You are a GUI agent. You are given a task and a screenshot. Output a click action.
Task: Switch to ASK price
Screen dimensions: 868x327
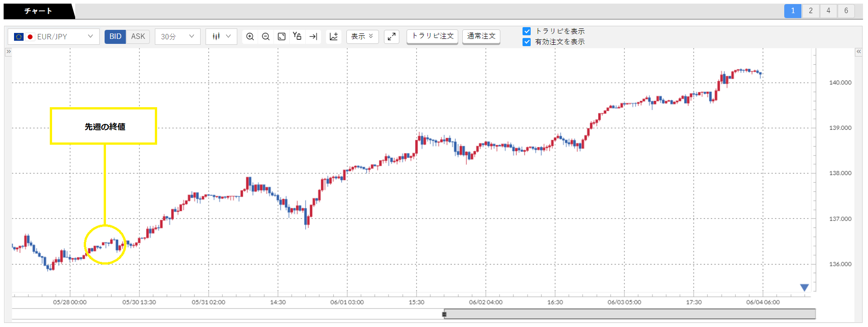138,37
